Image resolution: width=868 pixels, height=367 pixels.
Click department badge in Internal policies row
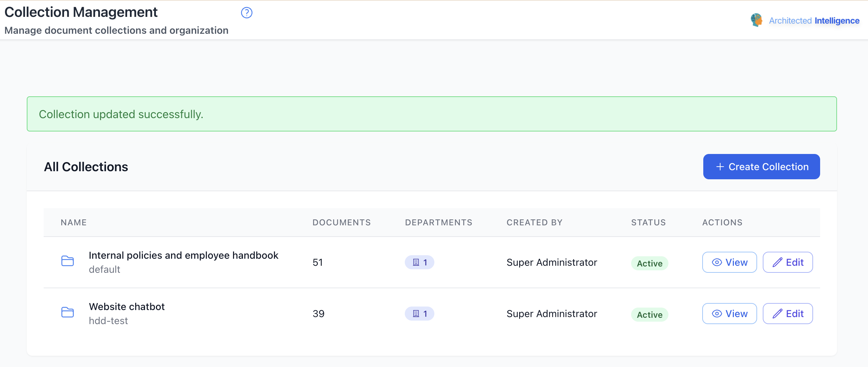419,262
